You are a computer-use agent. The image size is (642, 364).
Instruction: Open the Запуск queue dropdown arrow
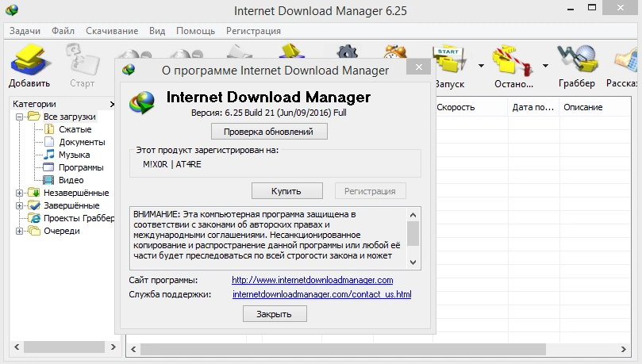481,66
